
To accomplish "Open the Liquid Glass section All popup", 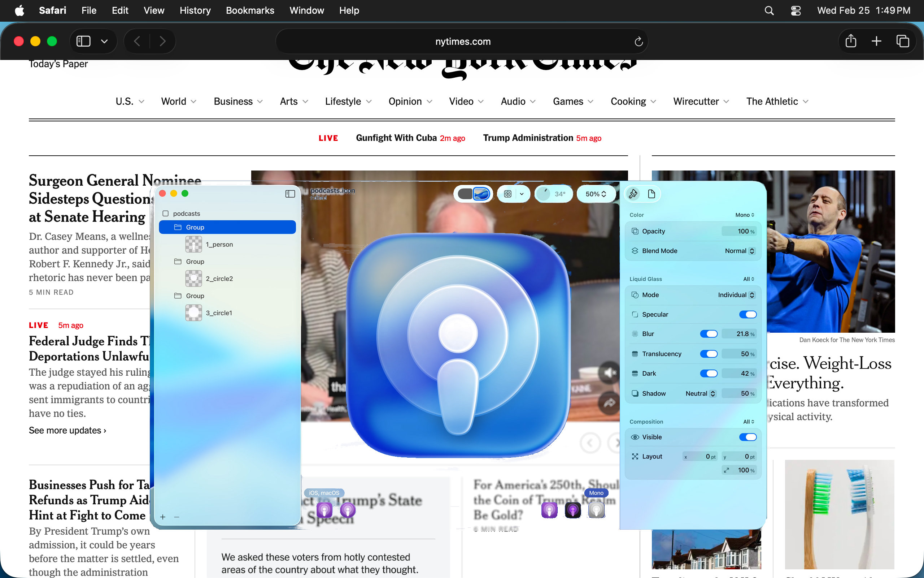I will coord(748,279).
